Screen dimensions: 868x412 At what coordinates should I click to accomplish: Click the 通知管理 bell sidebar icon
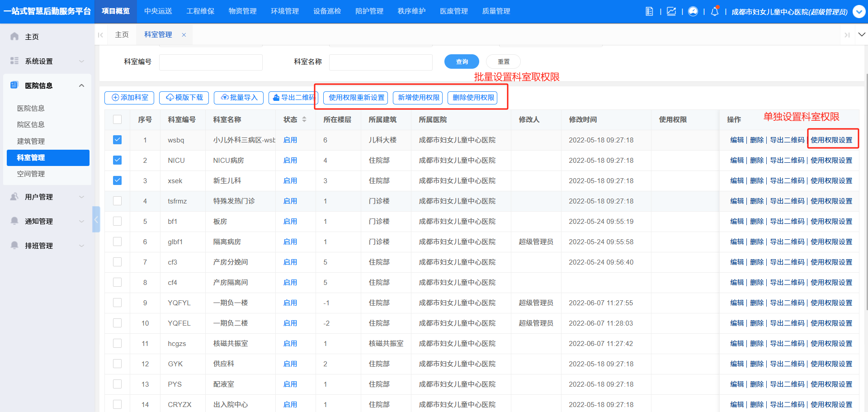[x=14, y=221]
